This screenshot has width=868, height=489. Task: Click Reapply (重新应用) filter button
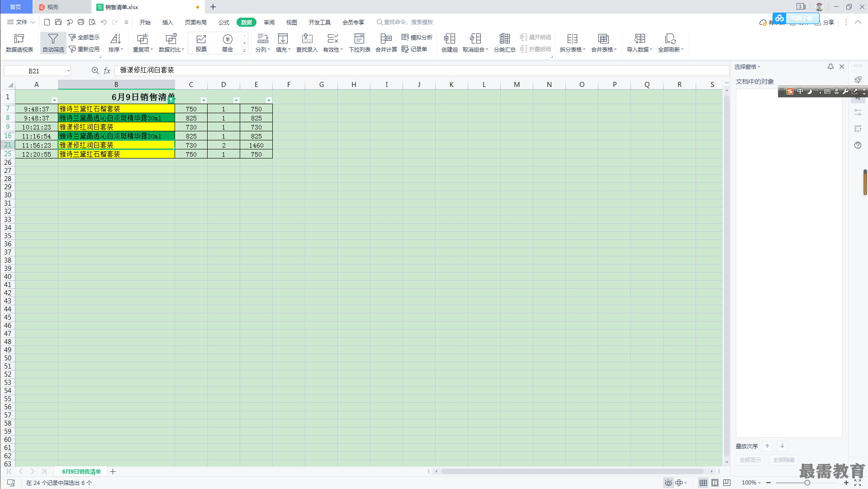tap(85, 49)
